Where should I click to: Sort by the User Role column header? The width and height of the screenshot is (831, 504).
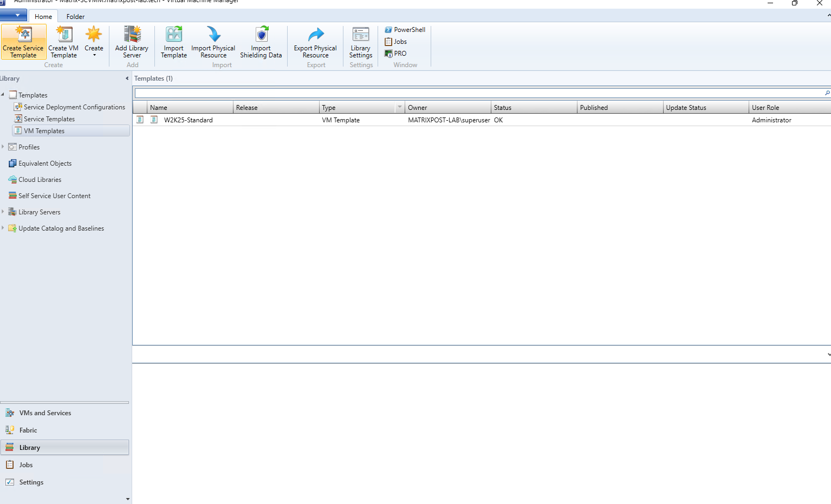(790, 108)
